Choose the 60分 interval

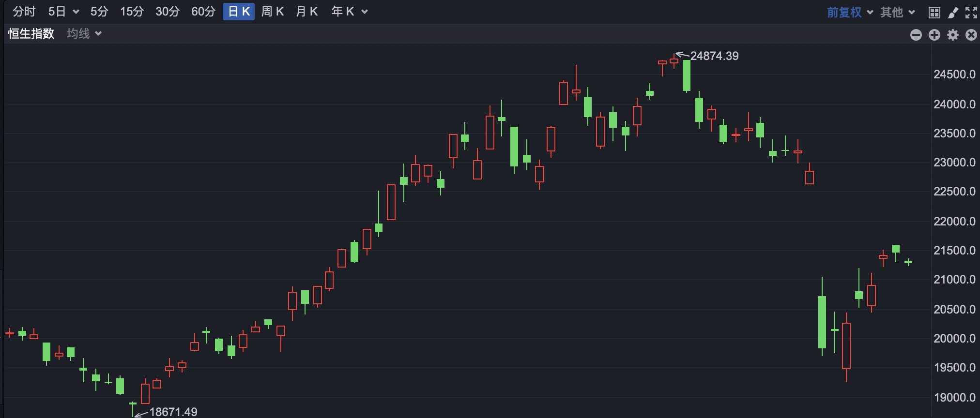pyautogui.click(x=203, y=12)
